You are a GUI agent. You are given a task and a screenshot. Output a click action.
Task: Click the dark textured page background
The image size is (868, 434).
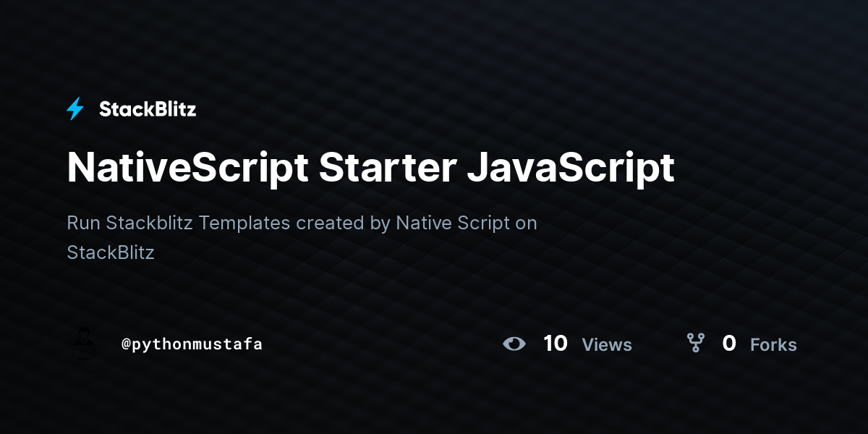[x=434, y=405]
